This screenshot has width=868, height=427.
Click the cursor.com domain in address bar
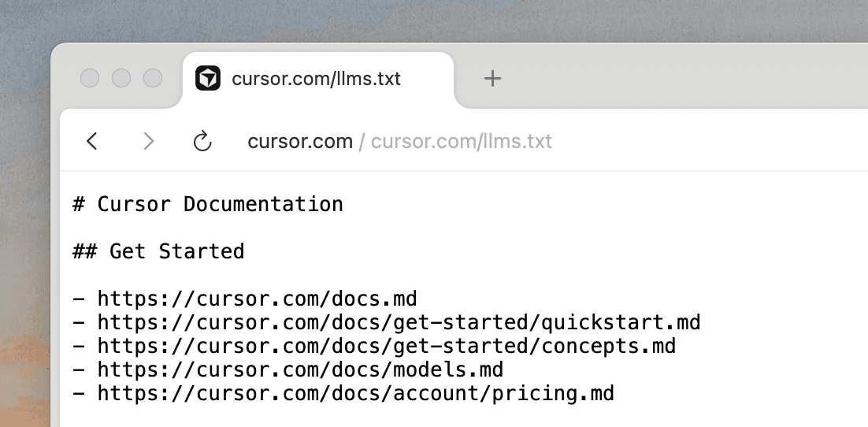[x=299, y=142]
